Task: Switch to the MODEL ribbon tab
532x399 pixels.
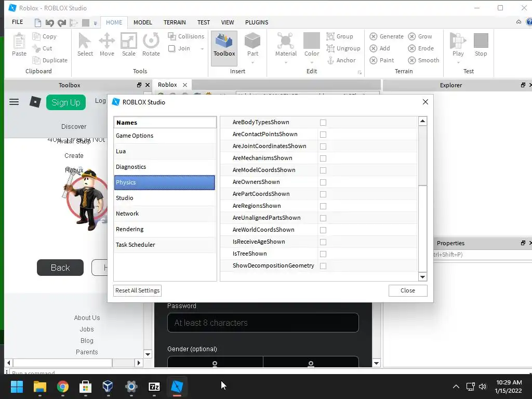Action: 142,22
